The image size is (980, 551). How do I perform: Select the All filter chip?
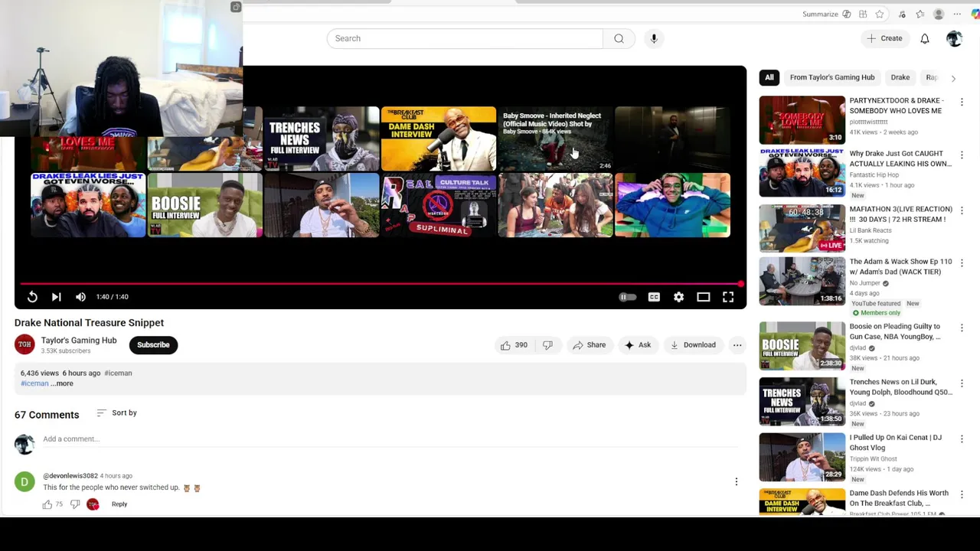pos(769,77)
